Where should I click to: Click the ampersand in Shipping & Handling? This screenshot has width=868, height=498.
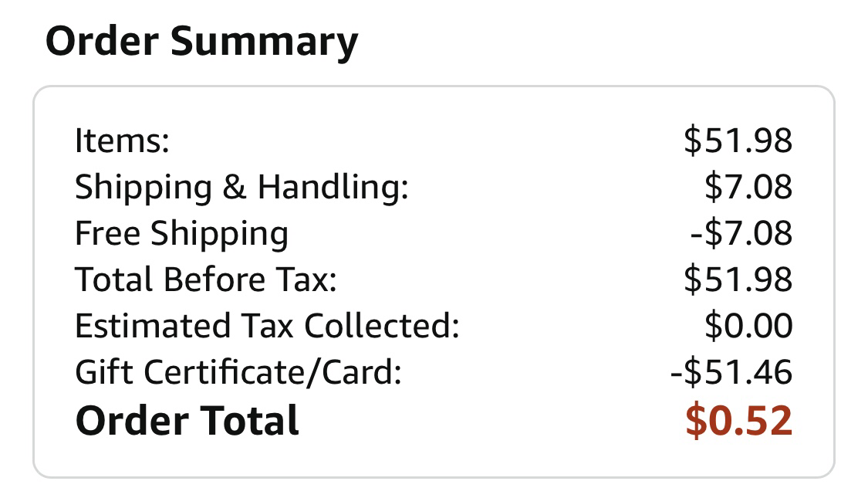point(234,188)
